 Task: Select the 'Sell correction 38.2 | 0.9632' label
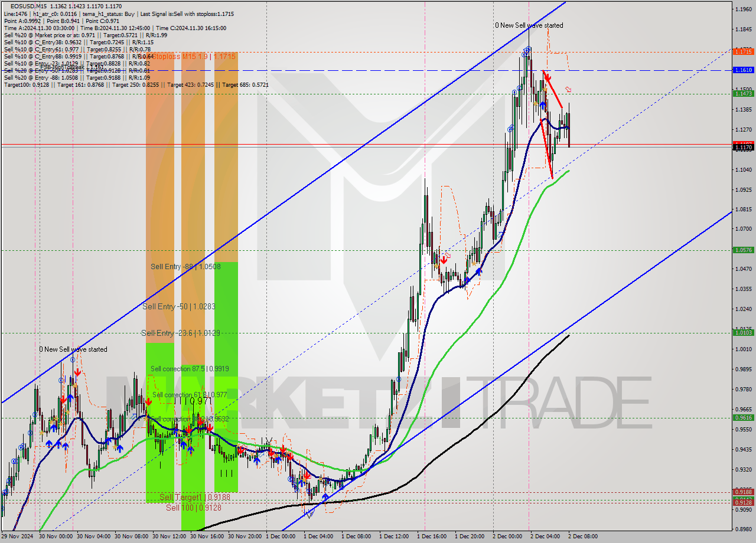click(x=190, y=419)
